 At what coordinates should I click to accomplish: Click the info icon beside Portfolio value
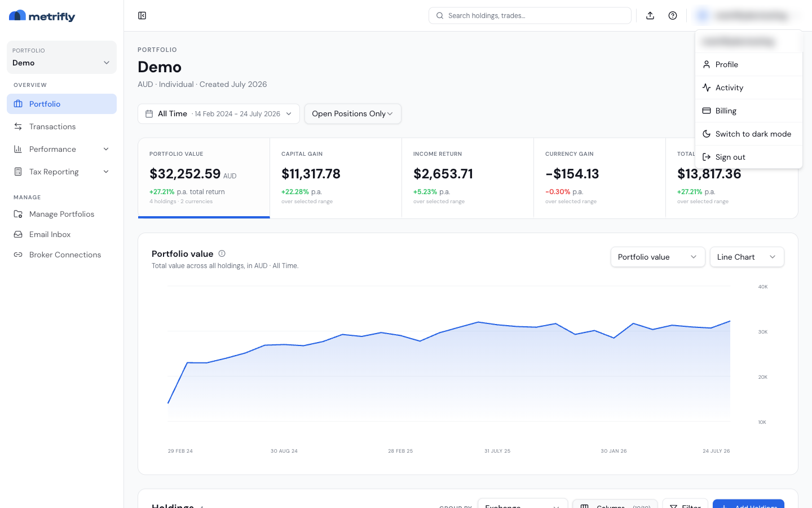[222, 253]
